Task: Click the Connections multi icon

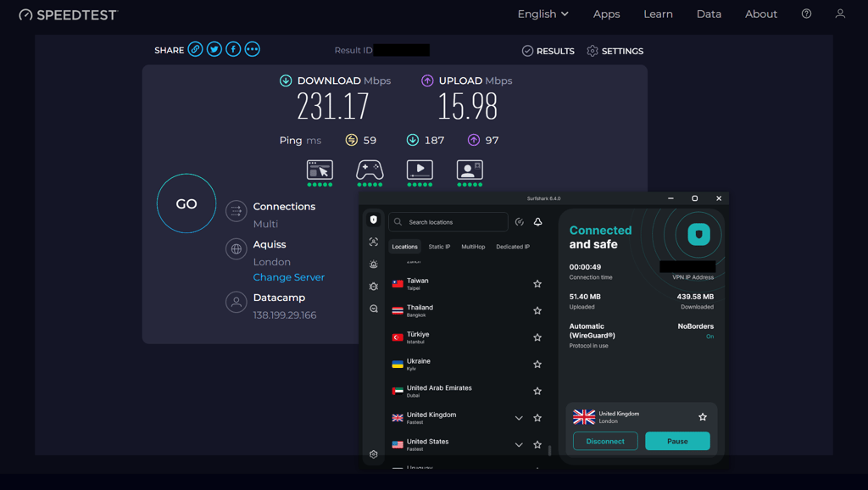Action: pos(236,211)
